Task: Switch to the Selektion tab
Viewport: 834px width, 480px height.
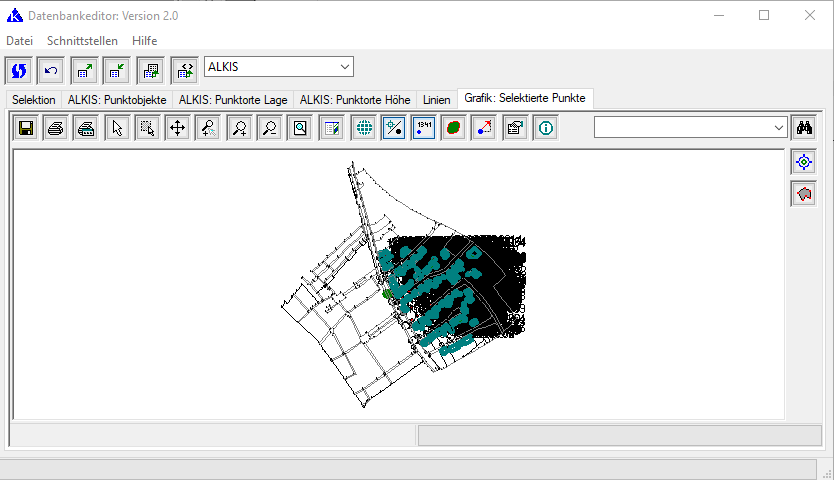Action: point(33,100)
